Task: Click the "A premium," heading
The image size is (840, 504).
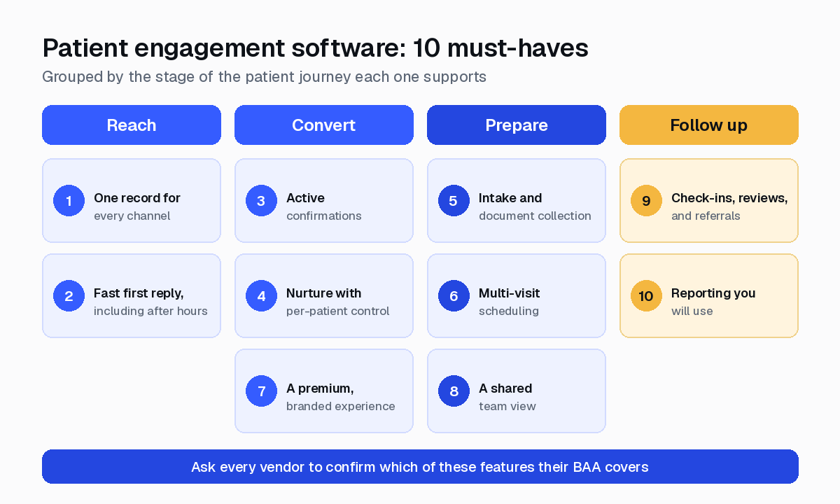Action: (x=320, y=388)
